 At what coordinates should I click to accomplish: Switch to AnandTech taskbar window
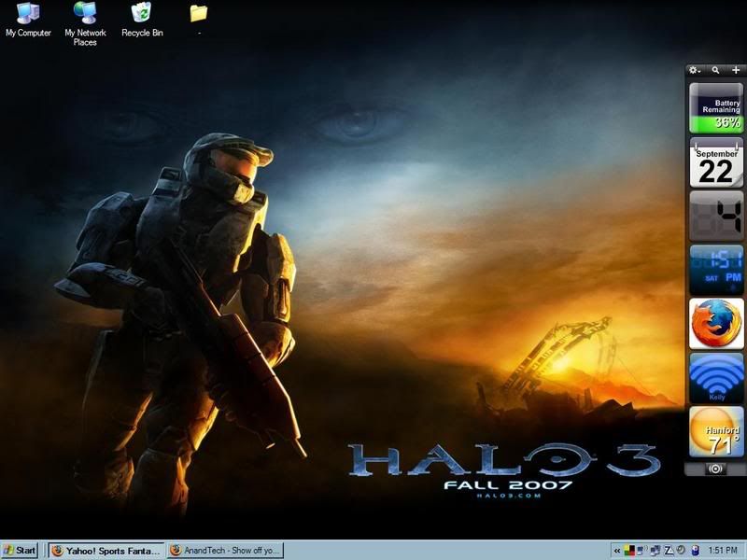click(225, 551)
